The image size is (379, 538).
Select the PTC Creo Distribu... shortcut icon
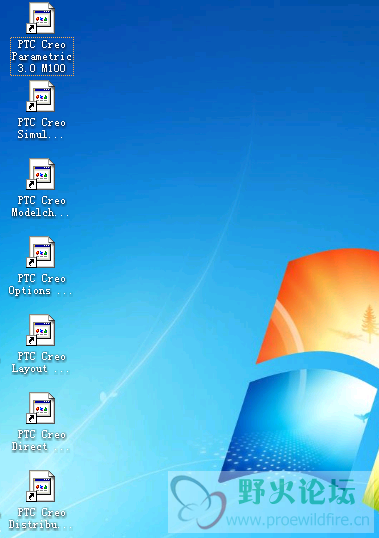pyautogui.click(x=40, y=486)
